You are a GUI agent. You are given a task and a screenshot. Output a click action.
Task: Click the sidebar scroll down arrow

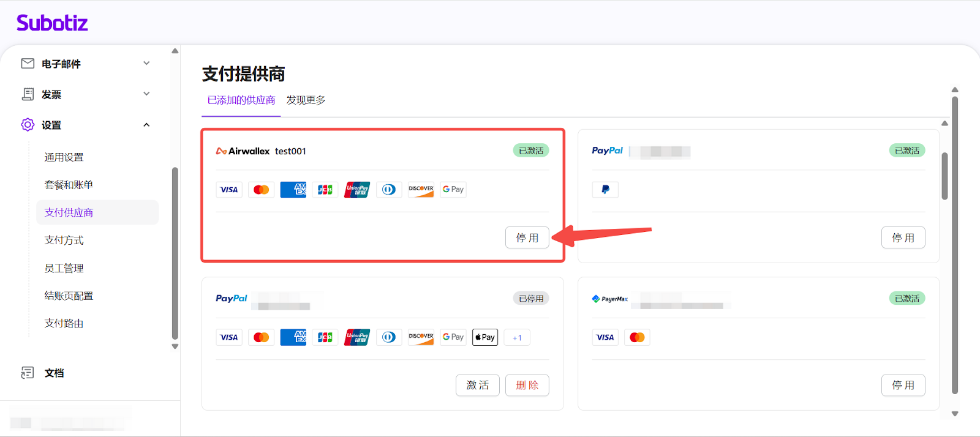tap(175, 346)
